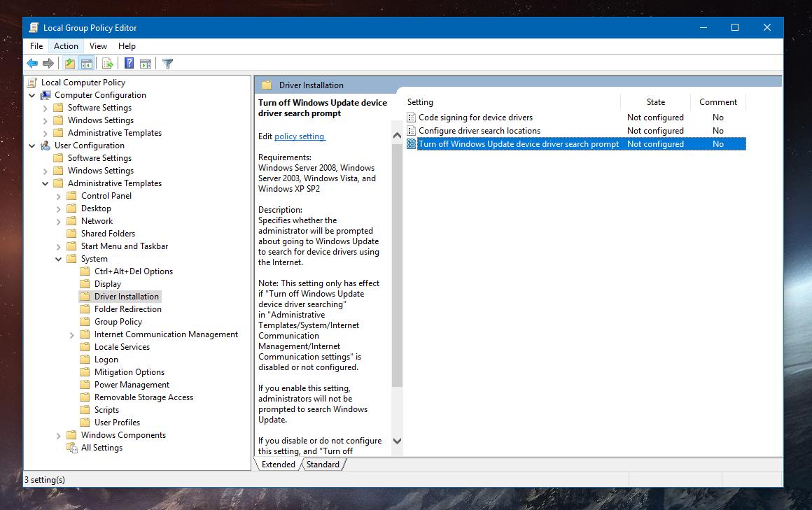
Task: Select Driver Installation in the tree
Action: pyautogui.click(x=127, y=297)
